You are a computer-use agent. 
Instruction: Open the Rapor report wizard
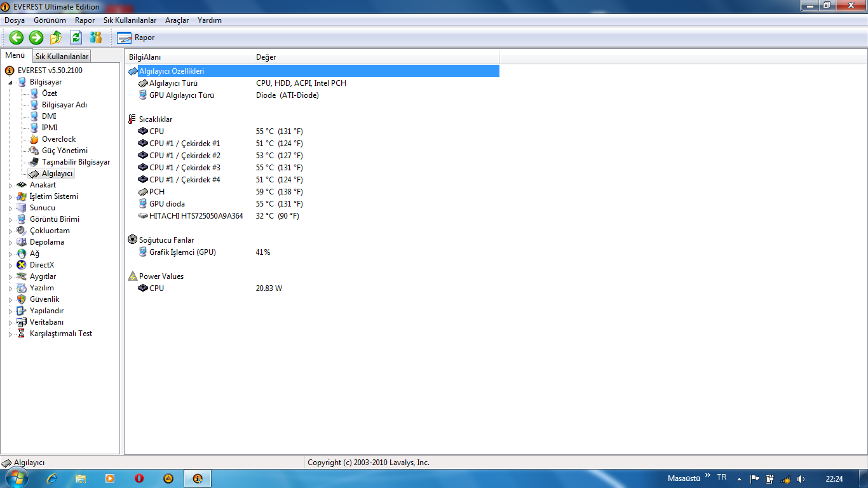pyautogui.click(x=136, y=37)
